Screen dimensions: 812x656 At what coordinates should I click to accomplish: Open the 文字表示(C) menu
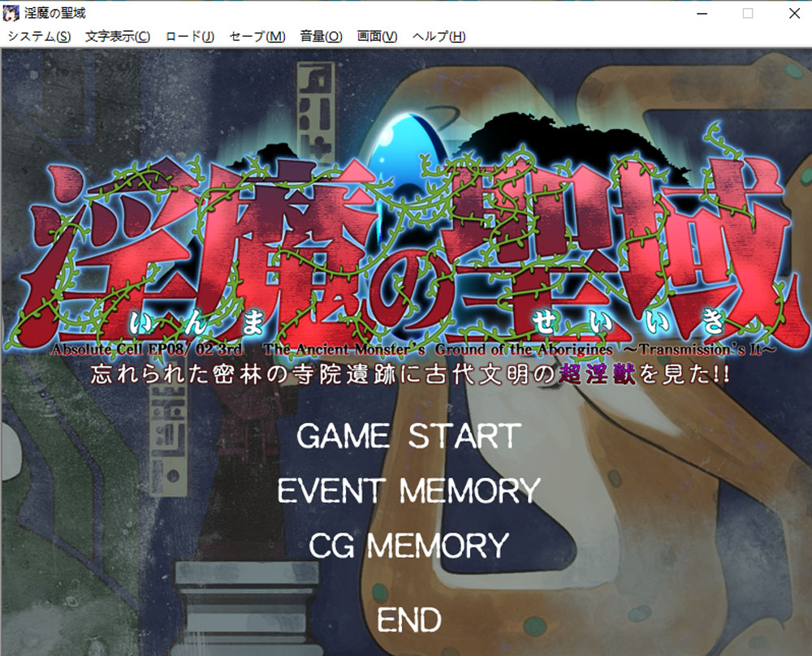[118, 37]
